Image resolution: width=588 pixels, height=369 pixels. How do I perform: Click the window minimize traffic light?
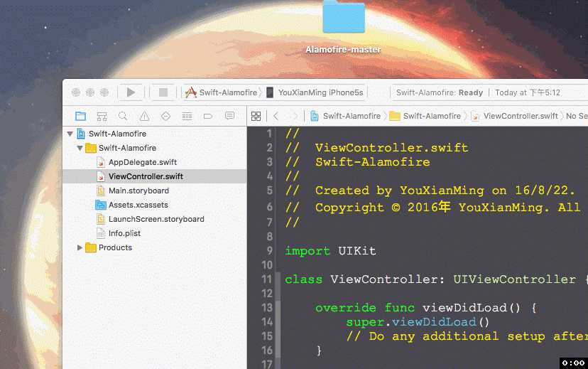pyautogui.click(x=90, y=92)
